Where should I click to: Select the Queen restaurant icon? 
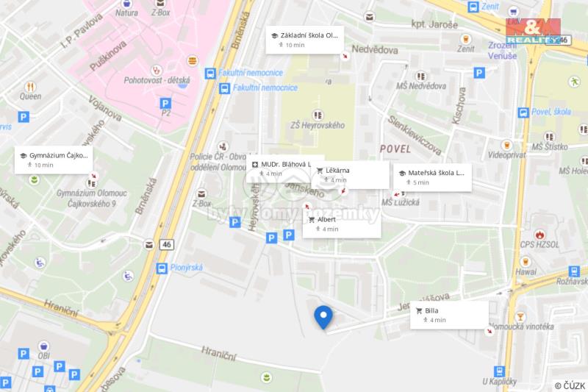pos(30,87)
